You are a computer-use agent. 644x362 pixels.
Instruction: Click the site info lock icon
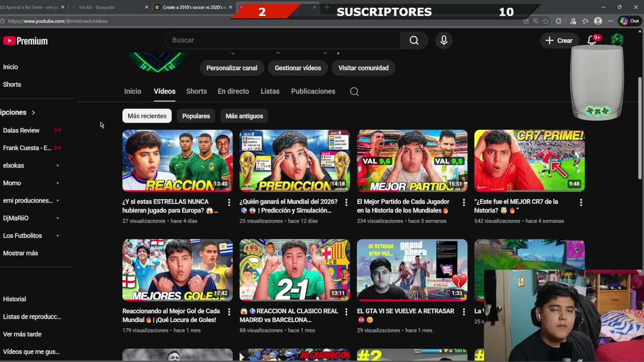[x=3, y=21]
